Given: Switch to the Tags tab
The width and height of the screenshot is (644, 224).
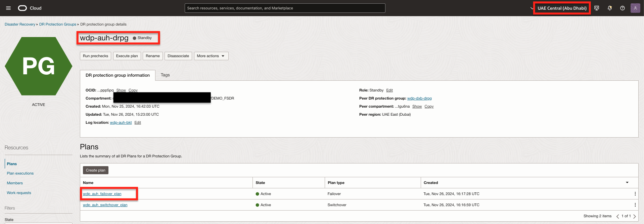Looking at the screenshot, I should pos(165,75).
